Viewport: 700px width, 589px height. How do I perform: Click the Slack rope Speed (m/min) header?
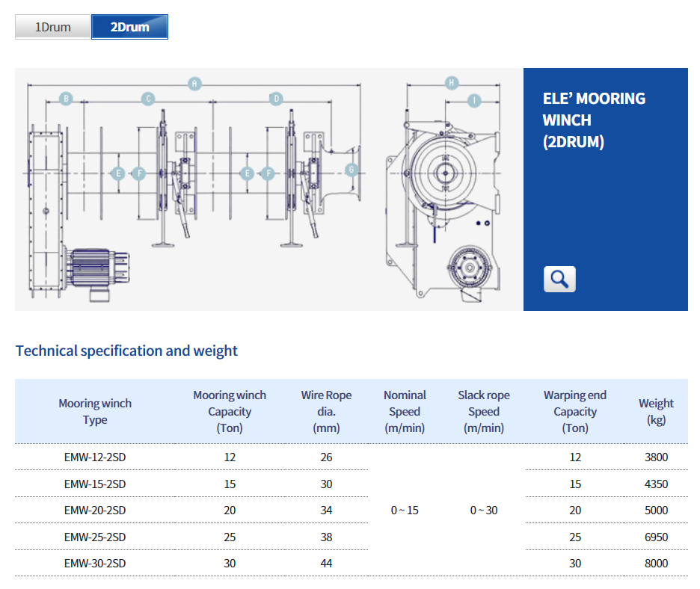point(484,411)
